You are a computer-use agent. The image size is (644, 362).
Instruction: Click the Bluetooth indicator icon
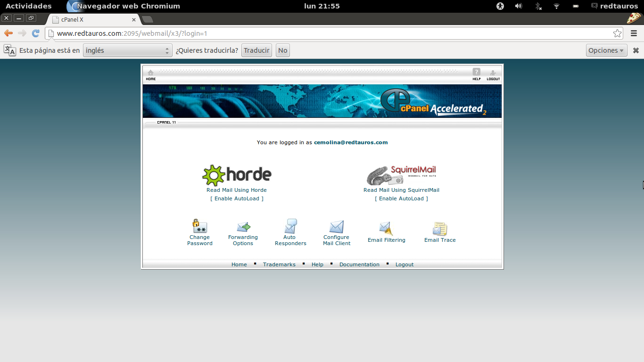538,6
